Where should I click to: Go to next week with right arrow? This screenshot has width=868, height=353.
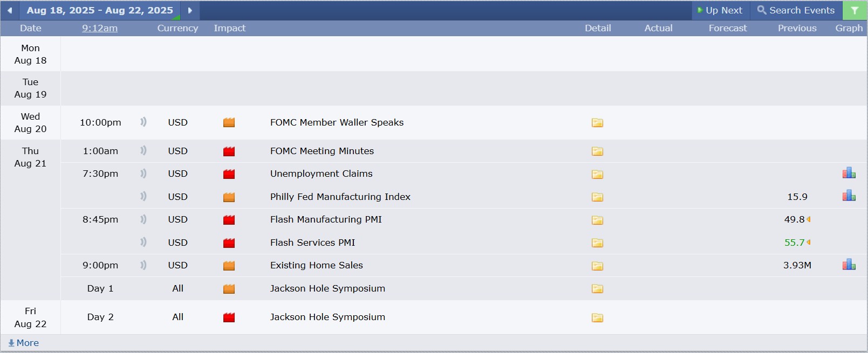pyautogui.click(x=190, y=10)
